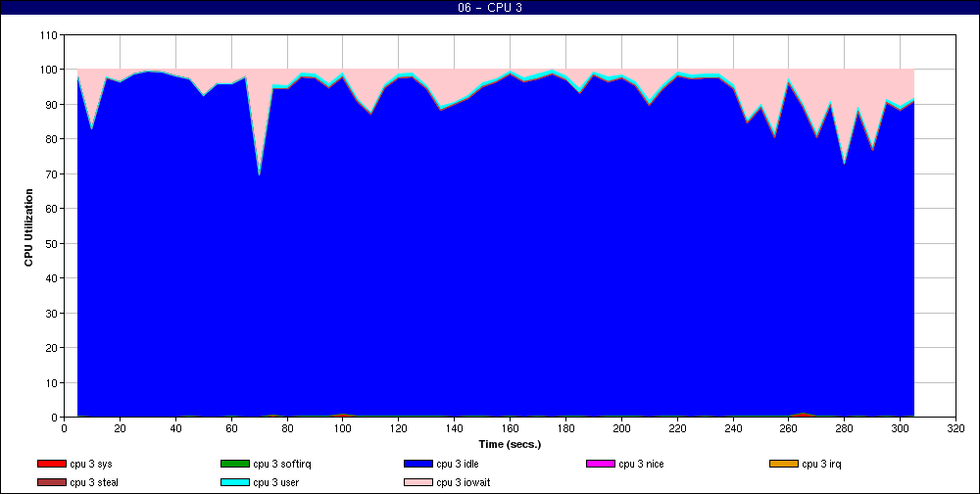980x494 pixels.
Task: Click the 0 tick on the x-axis
Action: [65, 428]
